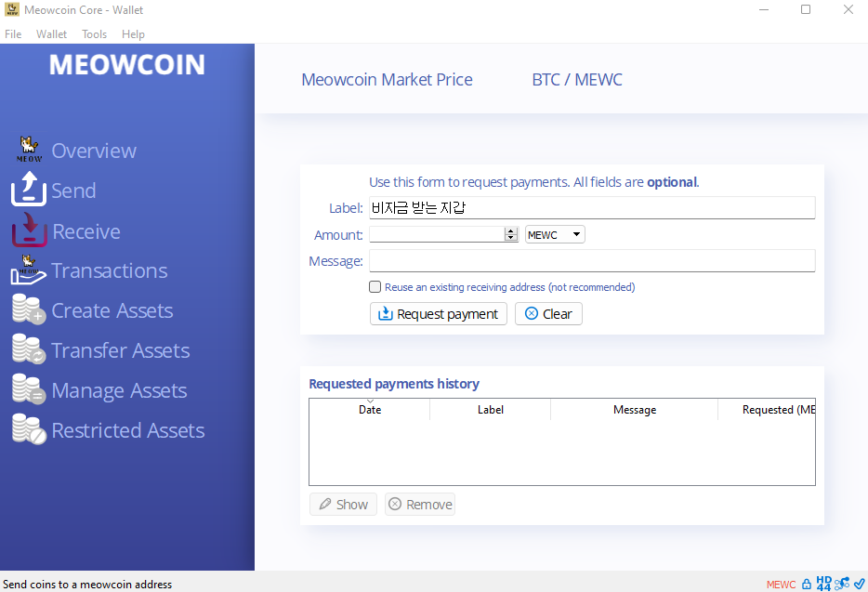
Task: Open Overview via the Meow cat icon
Action: click(29, 150)
